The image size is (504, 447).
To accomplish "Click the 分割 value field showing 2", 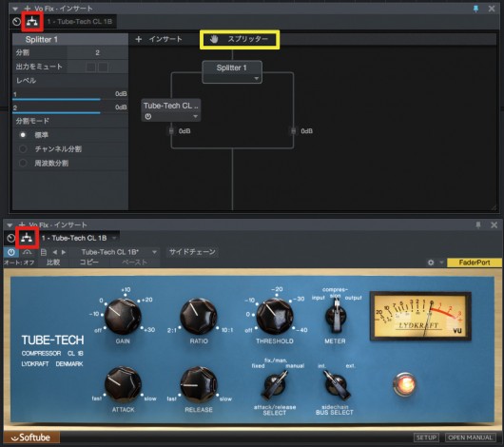I will point(97,52).
